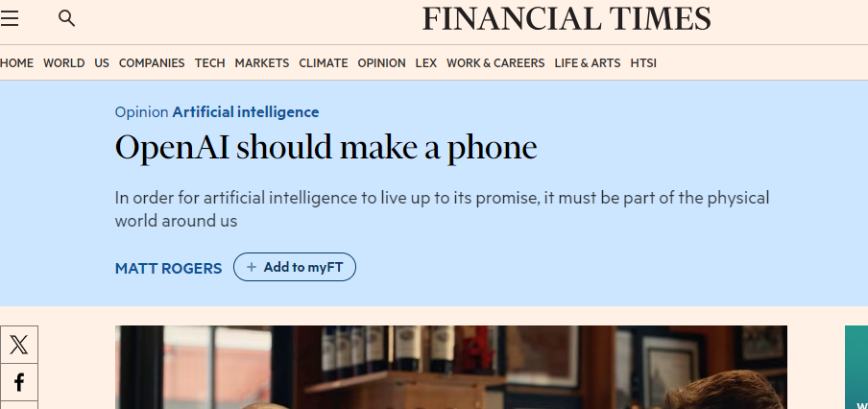This screenshot has width=868, height=409.
Task: Navigate to the US section
Action: [x=102, y=63]
